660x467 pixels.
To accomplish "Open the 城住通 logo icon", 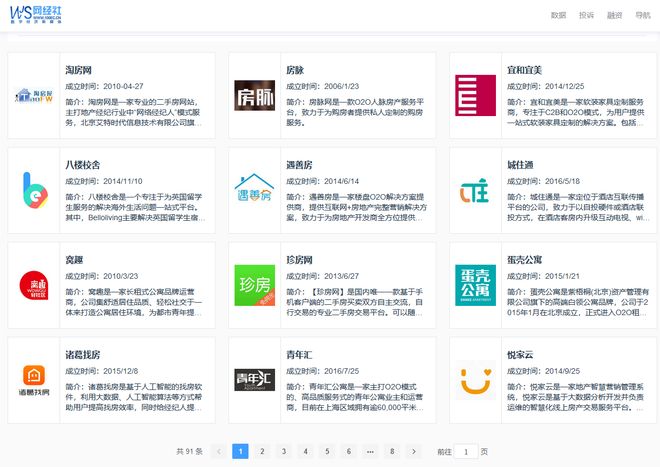I will point(474,190).
